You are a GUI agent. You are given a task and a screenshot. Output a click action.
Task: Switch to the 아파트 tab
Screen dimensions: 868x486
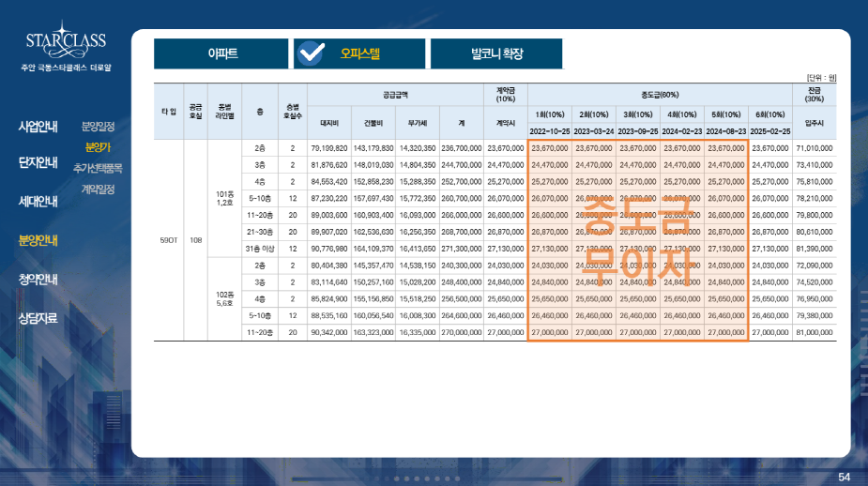221,53
